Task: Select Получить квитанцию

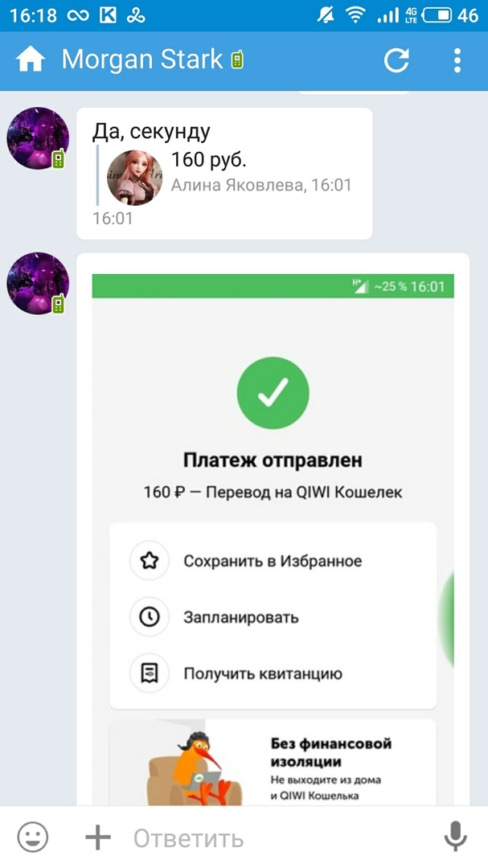Action: tap(273, 674)
